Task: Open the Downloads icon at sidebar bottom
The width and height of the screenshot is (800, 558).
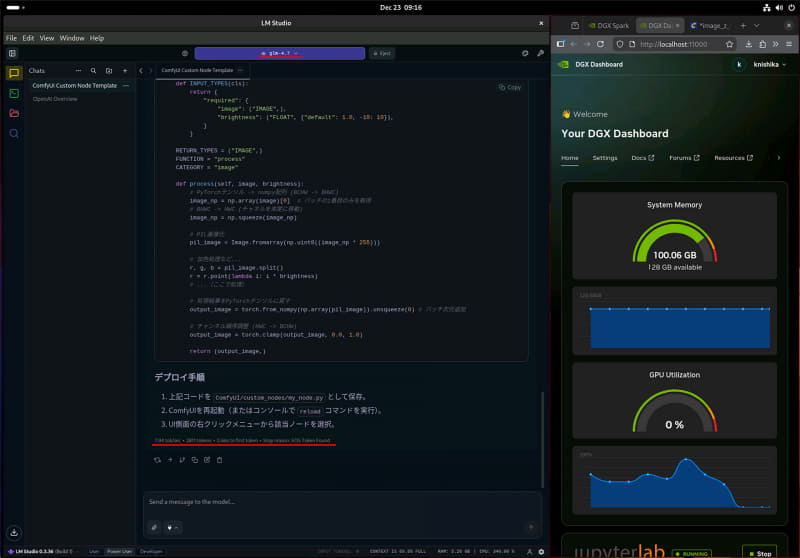Action: point(14,532)
